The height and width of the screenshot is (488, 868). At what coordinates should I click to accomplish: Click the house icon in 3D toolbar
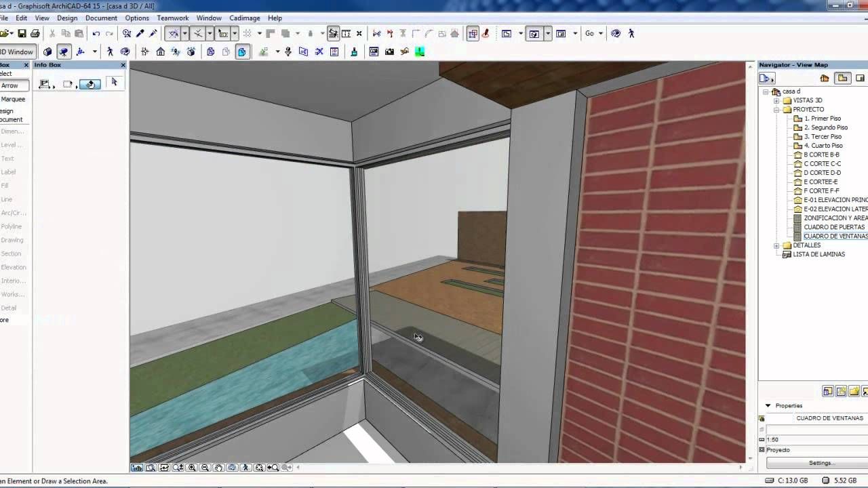(x=161, y=52)
